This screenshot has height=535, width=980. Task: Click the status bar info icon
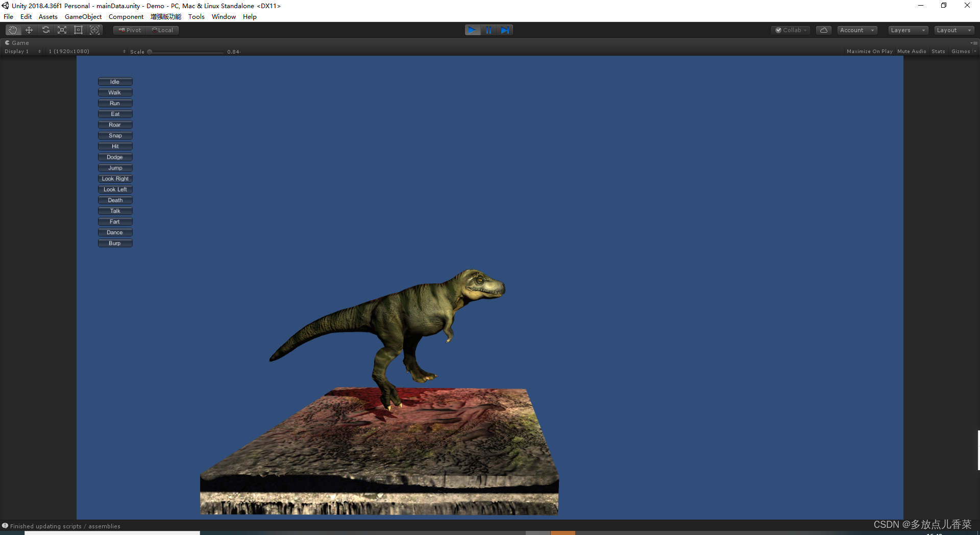(5, 526)
